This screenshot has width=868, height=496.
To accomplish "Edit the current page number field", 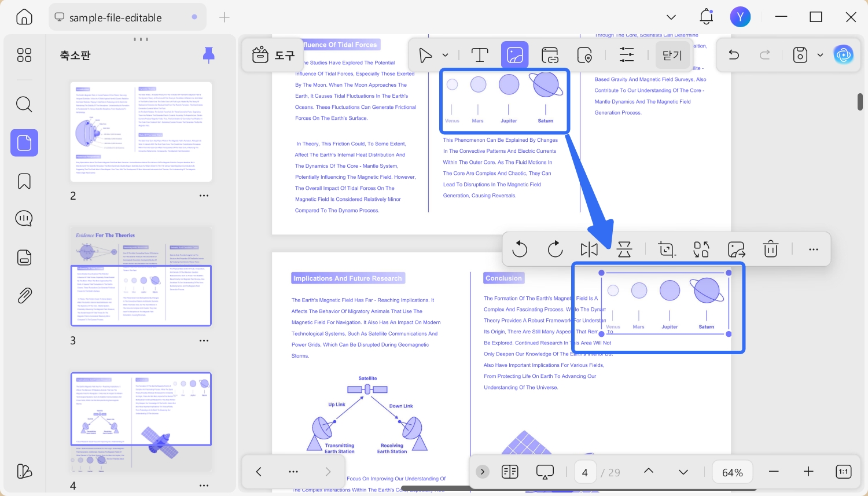I will pyautogui.click(x=585, y=472).
